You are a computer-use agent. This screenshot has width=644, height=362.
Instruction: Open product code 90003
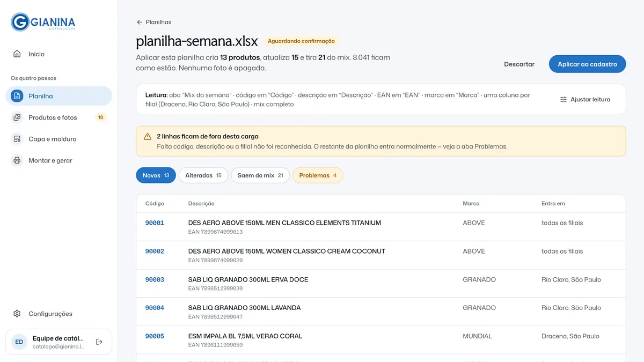[155, 279]
